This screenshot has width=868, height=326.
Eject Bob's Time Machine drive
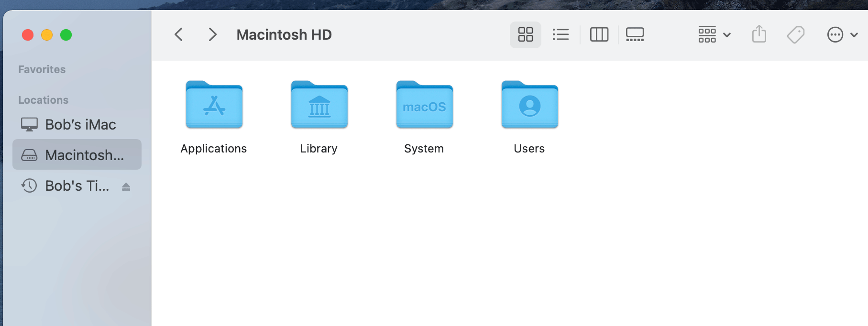[x=126, y=186]
